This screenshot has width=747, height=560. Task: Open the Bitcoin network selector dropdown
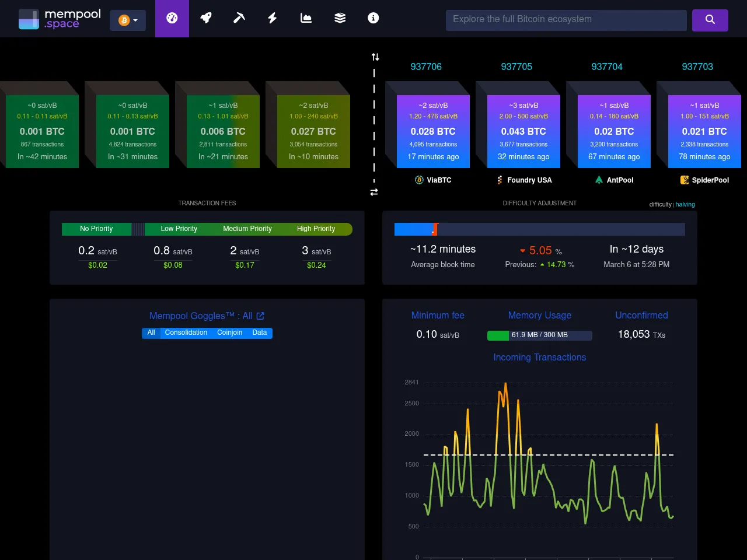[128, 20]
